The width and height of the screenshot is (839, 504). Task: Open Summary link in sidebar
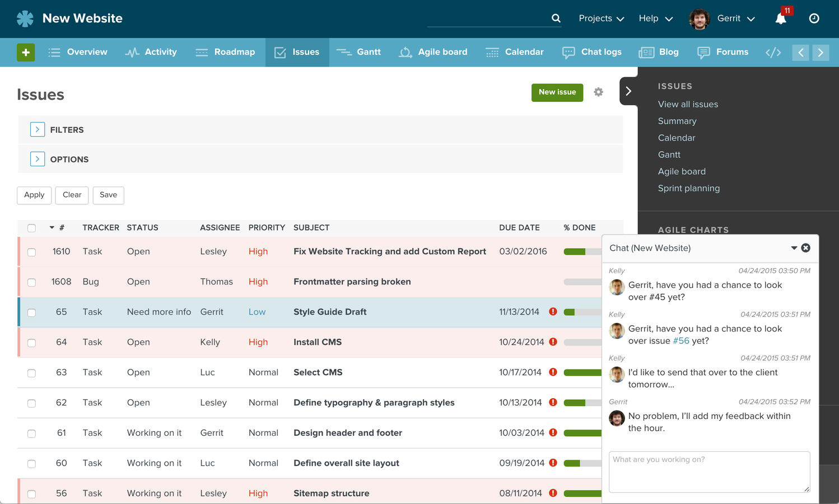point(677,121)
